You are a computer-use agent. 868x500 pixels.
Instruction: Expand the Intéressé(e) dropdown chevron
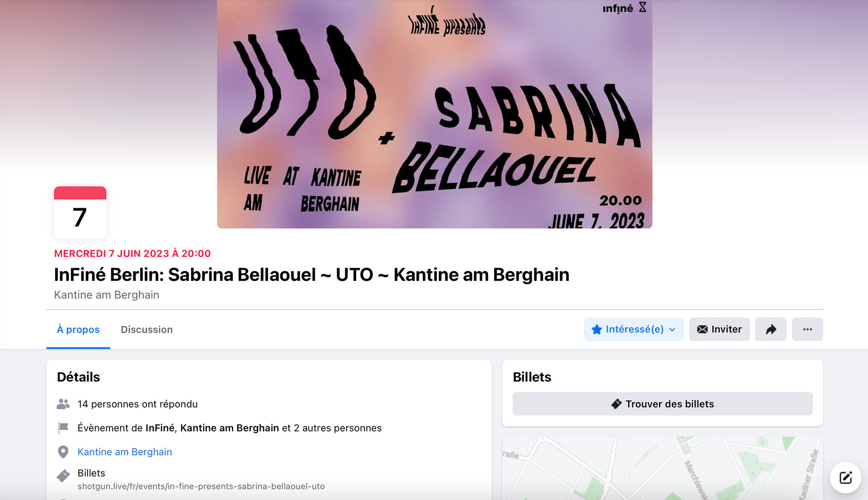pos(672,329)
